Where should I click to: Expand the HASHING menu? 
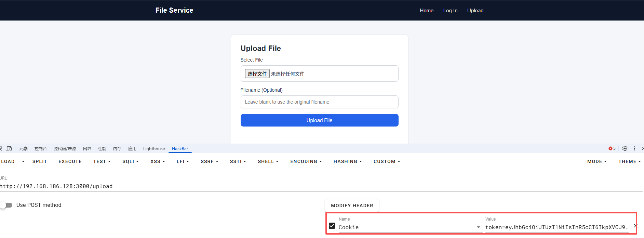348,161
